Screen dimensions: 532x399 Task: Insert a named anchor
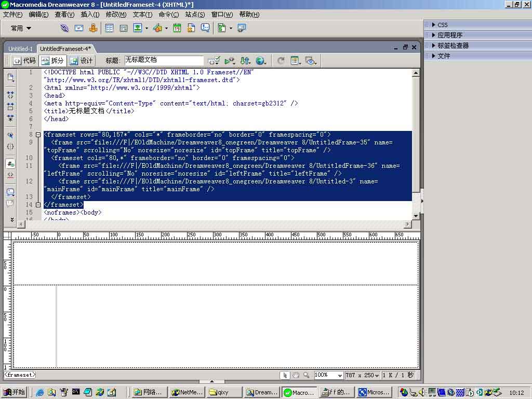93,28
